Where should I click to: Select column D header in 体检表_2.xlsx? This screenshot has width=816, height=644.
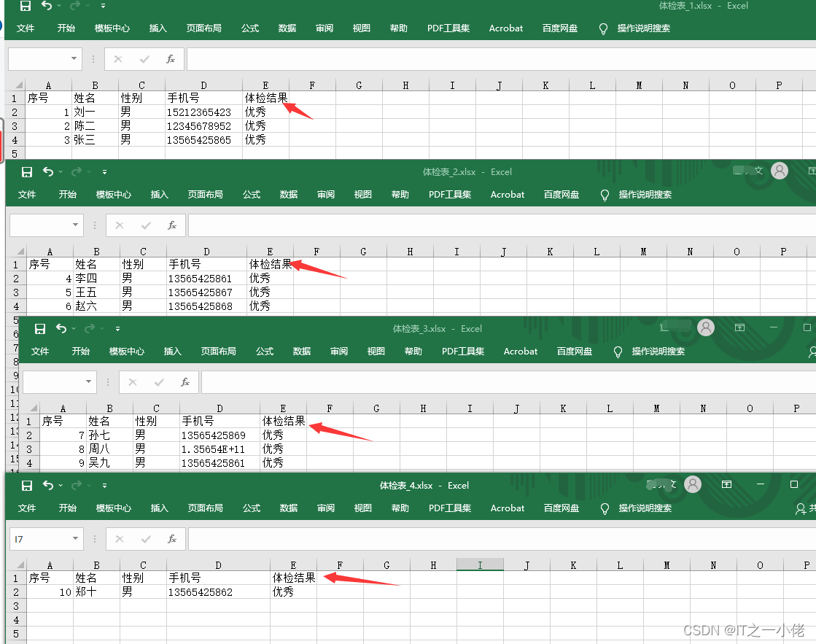click(206, 252)
